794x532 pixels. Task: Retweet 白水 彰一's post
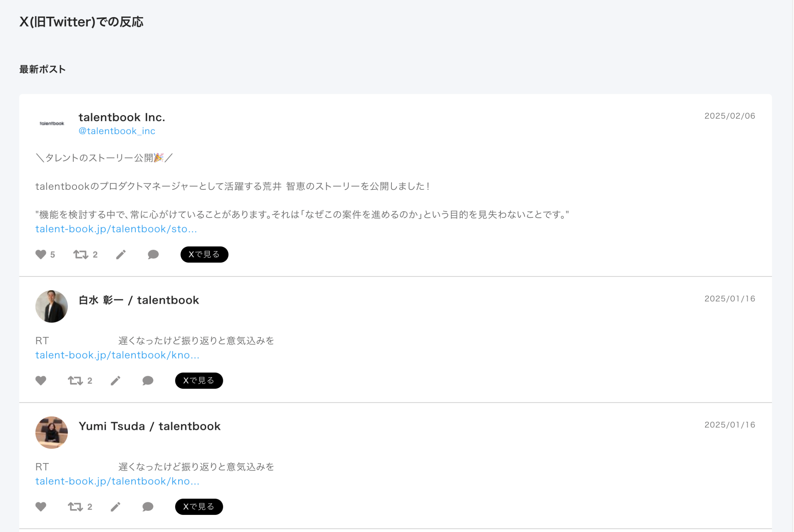point(75,381)
